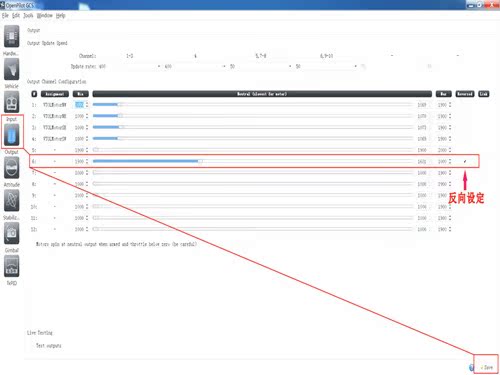The height and width of the screenshot is (375, 500).
Task: Toggle Motors spin at neutral output option
Action: 116,244
